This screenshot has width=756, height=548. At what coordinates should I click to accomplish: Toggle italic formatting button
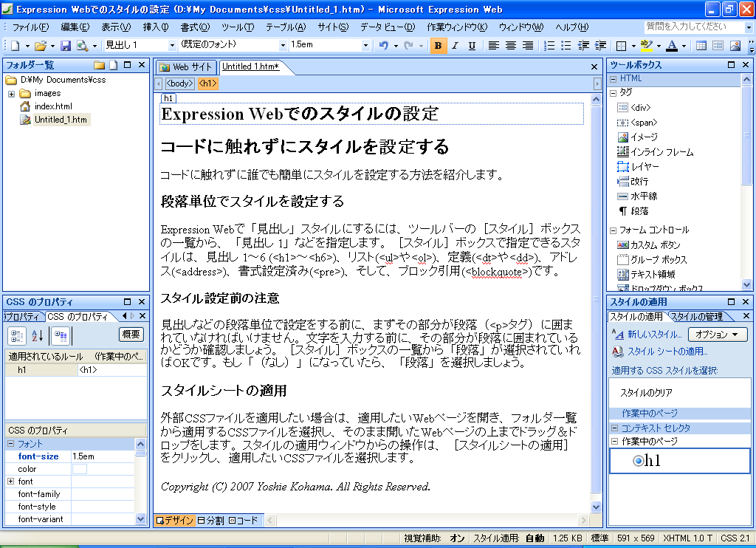pos(455,45)
